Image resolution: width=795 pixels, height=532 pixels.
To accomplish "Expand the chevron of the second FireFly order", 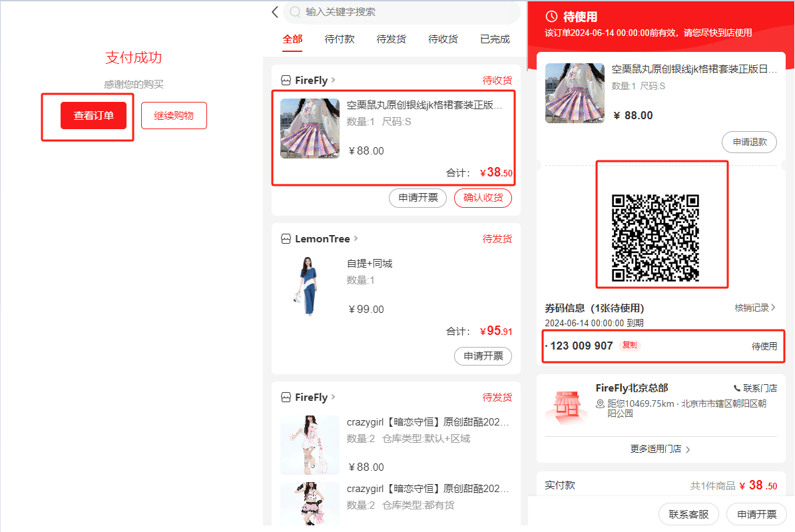I will click(334, 397).
